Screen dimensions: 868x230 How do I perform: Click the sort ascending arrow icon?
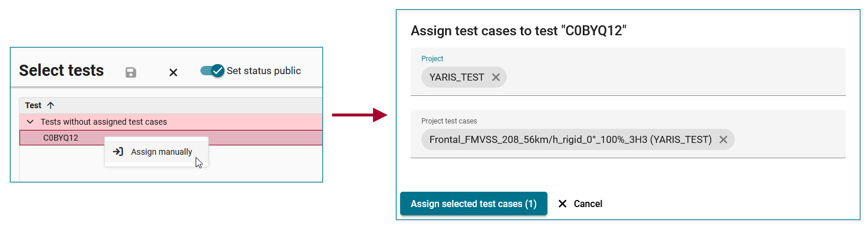click(51, 105)
